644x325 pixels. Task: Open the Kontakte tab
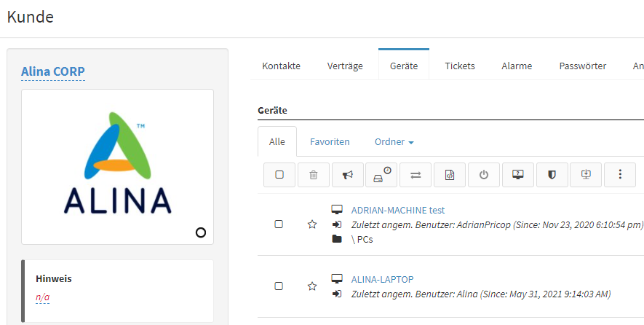click(282, 66)
